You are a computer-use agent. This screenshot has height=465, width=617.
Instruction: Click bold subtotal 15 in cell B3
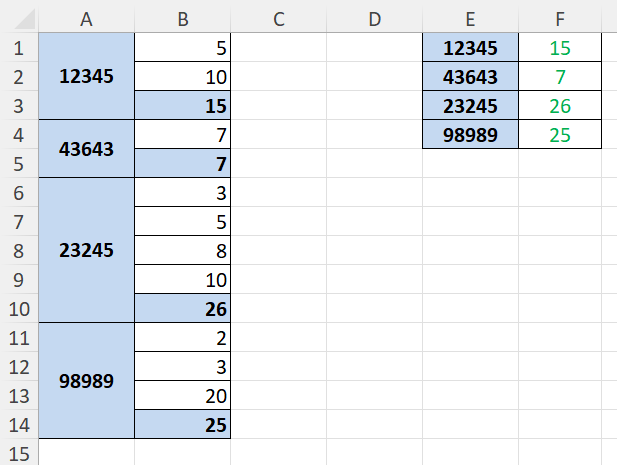(x=183, y=105)
